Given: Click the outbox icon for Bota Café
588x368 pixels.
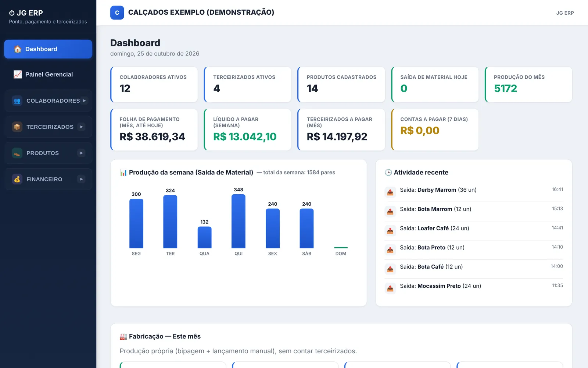Looking at the screenshot, I should [390, 269].
